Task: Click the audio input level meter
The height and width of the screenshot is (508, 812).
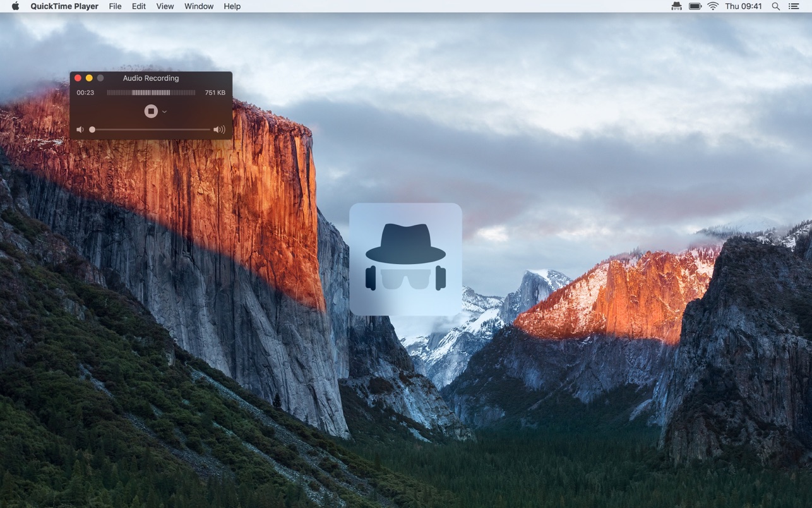Action: 151,93
